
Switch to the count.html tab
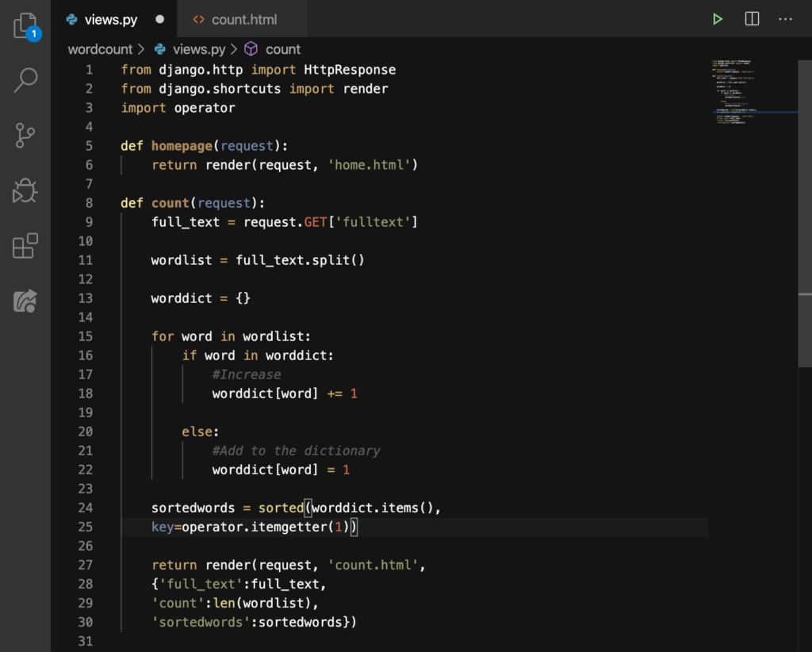coord(242,19)
